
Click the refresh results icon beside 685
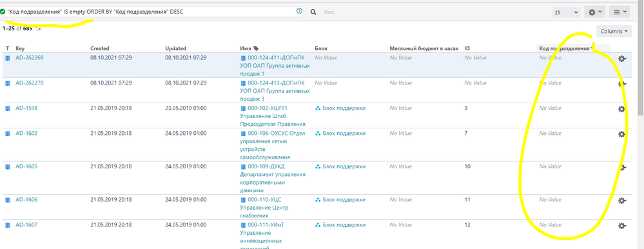[39, 29]
